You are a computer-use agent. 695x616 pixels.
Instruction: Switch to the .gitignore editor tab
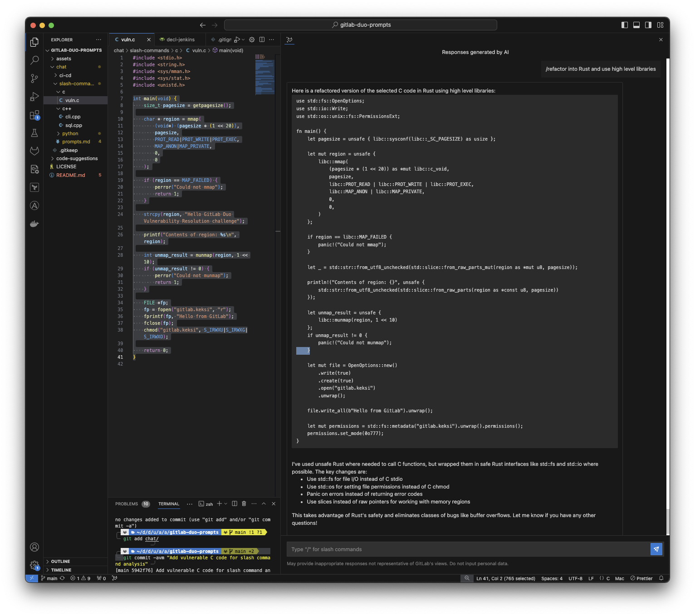(x=221, y=39)
